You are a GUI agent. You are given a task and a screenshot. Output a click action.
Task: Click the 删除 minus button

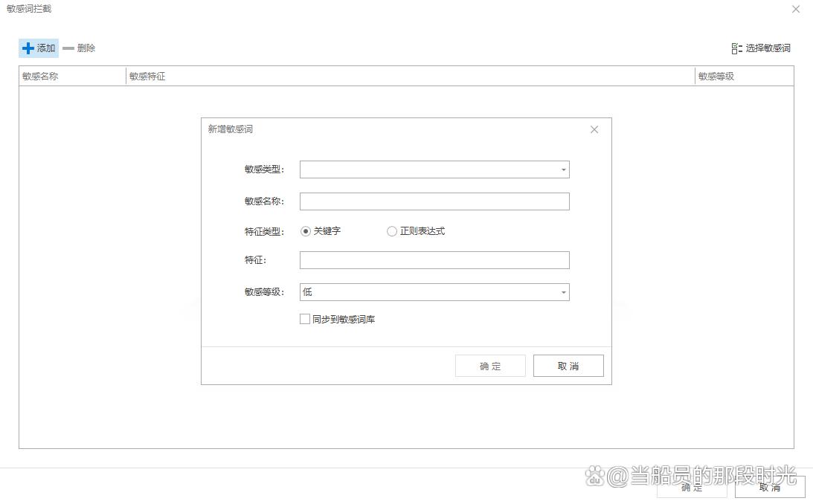(79, 48)
